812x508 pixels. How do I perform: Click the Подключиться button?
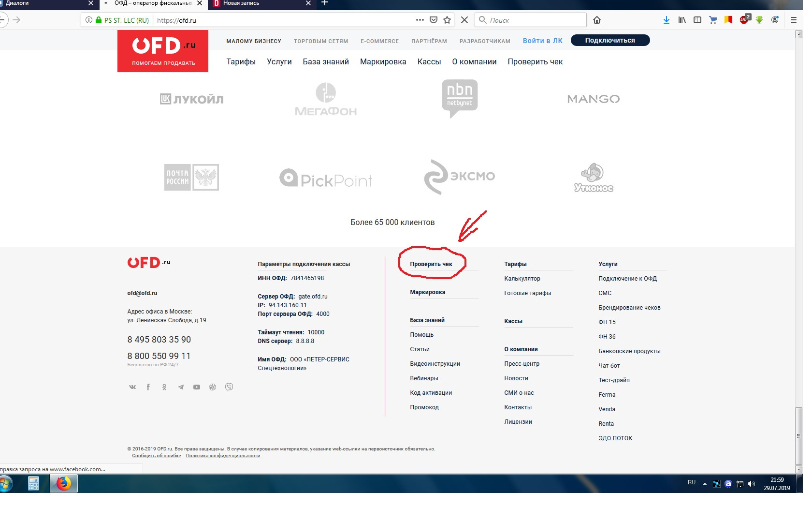[x=610, y=40]
